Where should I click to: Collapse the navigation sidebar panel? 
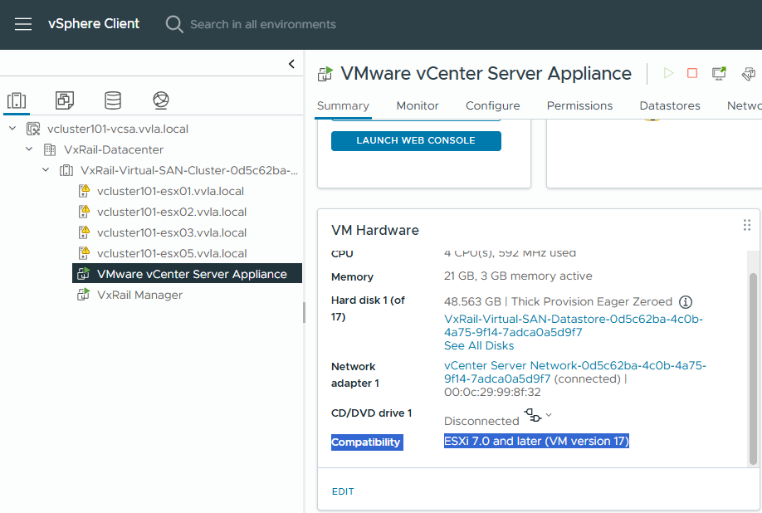292,64
